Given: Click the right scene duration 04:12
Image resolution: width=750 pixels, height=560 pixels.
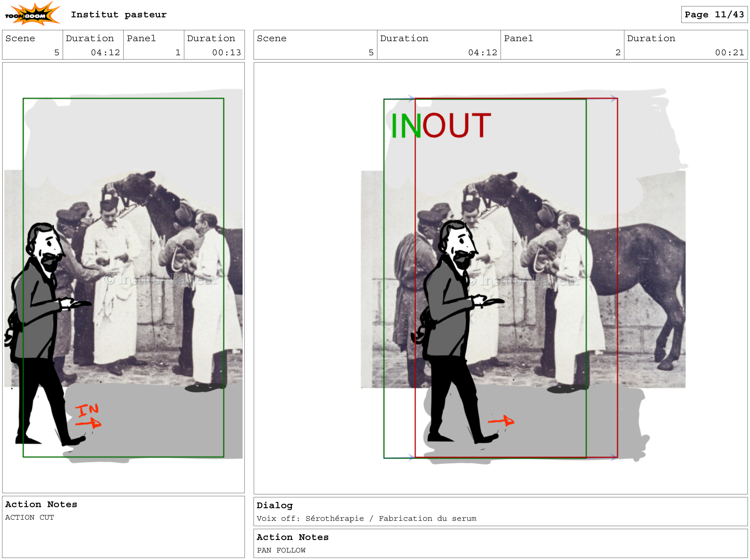Looking at the screenshot, I should click(x=482, y=52).
